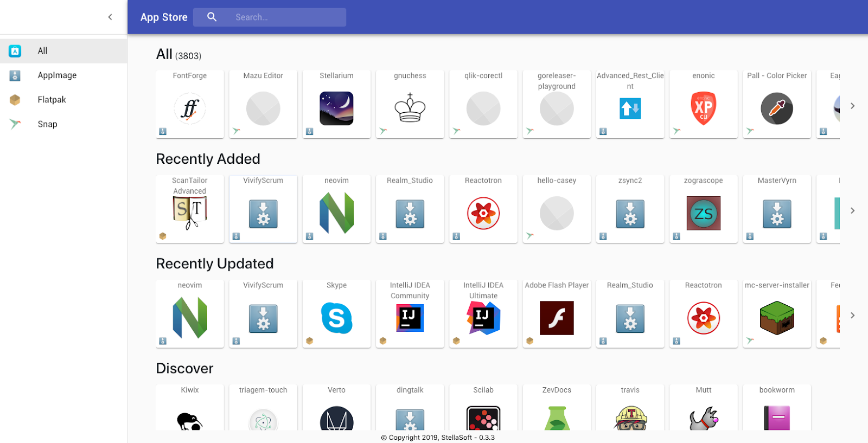Open the Skype app icon
This screenshot has height=443, width=868.
(336, 318)
